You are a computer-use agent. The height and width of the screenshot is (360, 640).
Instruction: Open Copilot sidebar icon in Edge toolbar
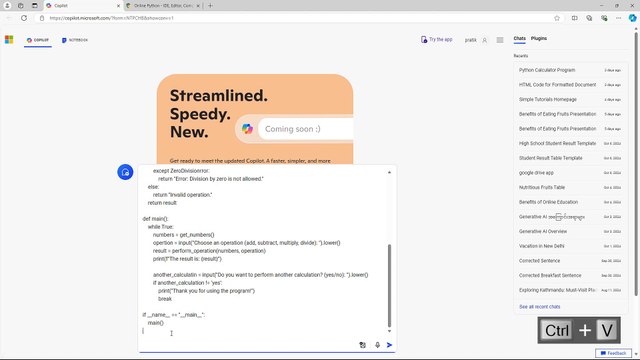click(632, 18)
